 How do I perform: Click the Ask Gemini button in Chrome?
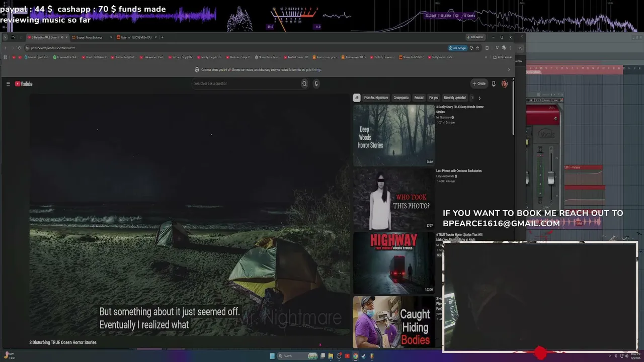pos(475,37)
